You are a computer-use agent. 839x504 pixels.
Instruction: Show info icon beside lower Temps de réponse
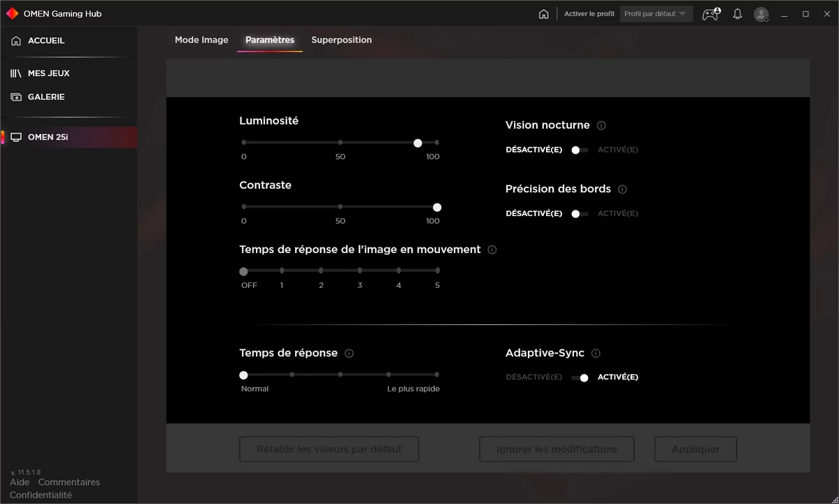pos(349,354)
